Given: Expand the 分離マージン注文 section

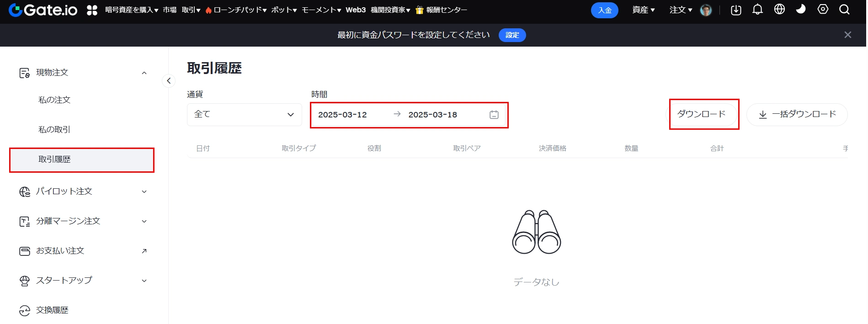Looking at the screenshot, I should click(144, 221).
